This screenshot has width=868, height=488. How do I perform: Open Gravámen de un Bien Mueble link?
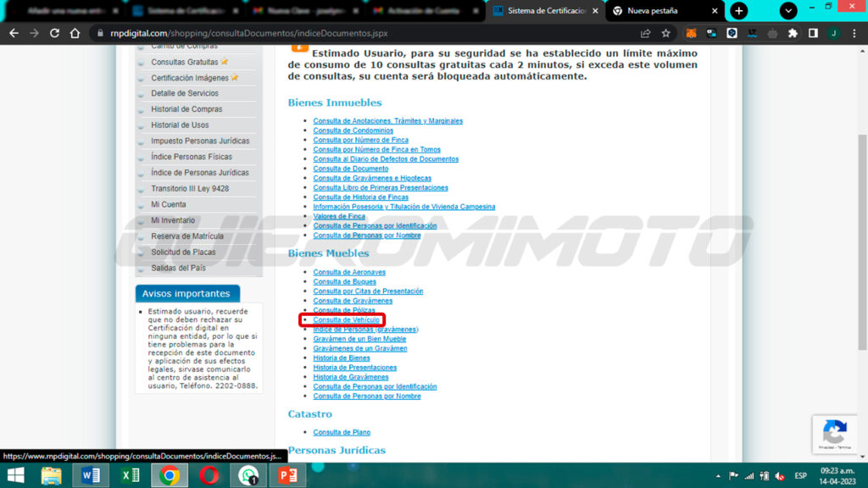coord(359,339)
